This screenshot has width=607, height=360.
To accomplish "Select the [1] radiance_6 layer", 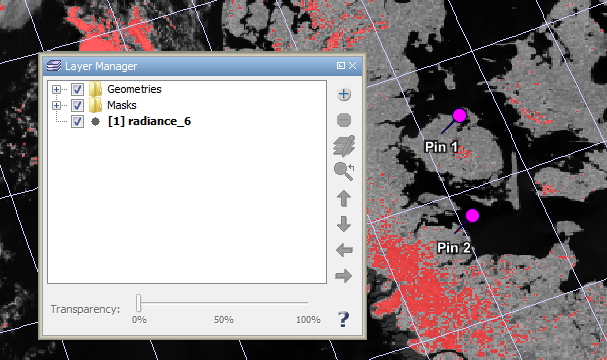I will coord(149,121).
